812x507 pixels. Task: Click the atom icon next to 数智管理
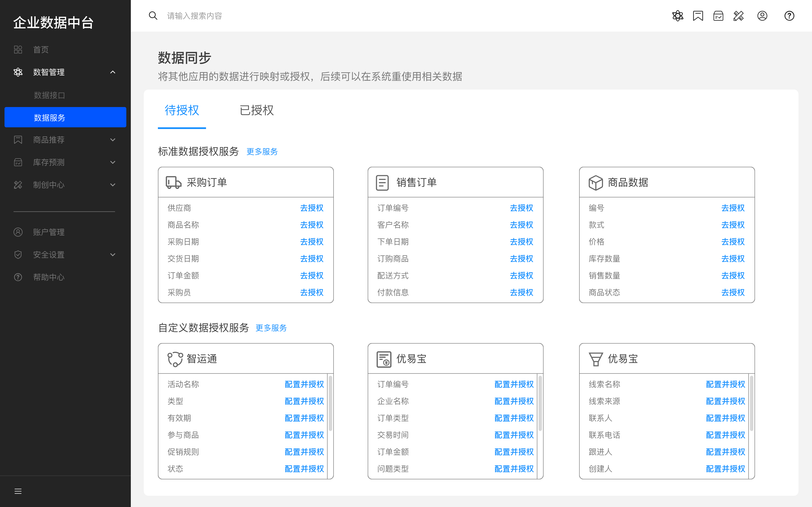[18, 72]
